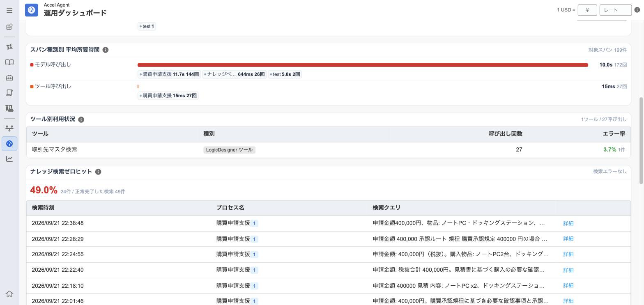This screenshot has height=305, width=644.
Task: Open the scroll document icon in sidebar
Action: coord(9,93)
